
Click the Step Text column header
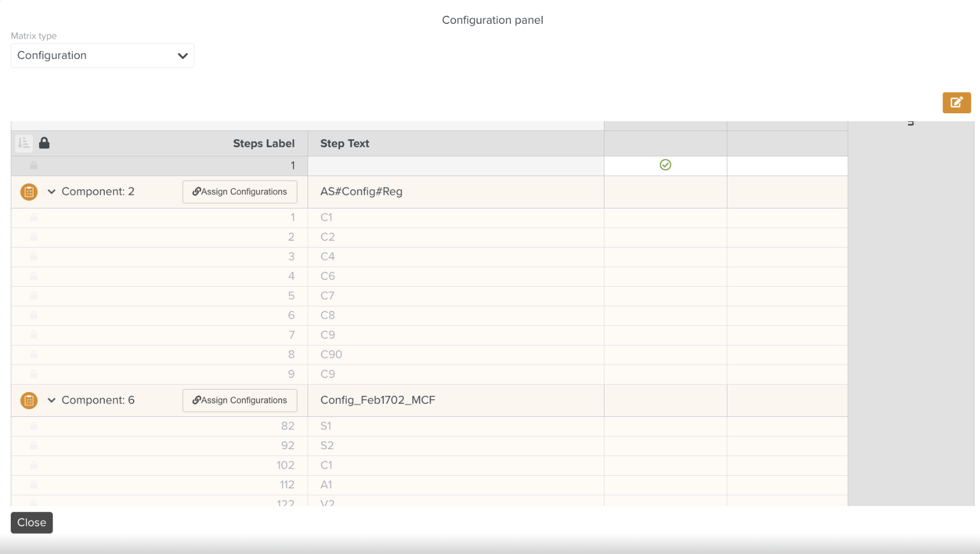pos(344,144)
